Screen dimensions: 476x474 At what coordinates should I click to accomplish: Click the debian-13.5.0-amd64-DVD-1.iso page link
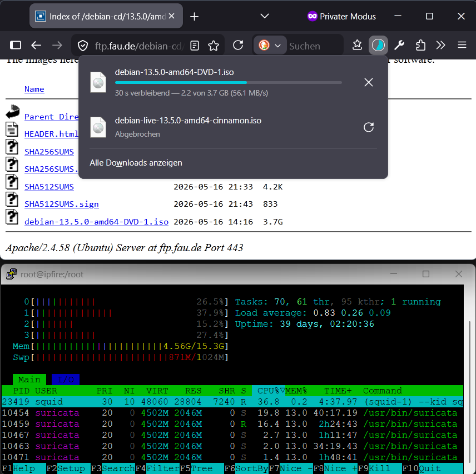[x=96, y=222]
